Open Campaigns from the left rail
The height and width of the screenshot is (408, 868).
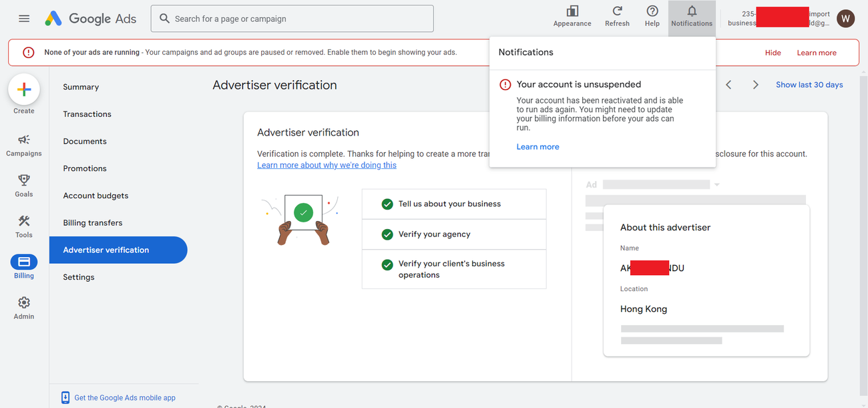point(24,144)
